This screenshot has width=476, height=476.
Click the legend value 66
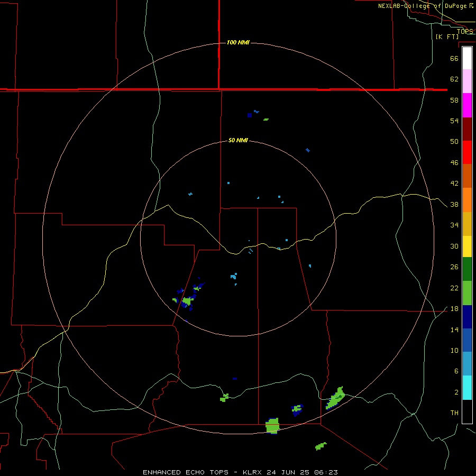click(454, 58)
